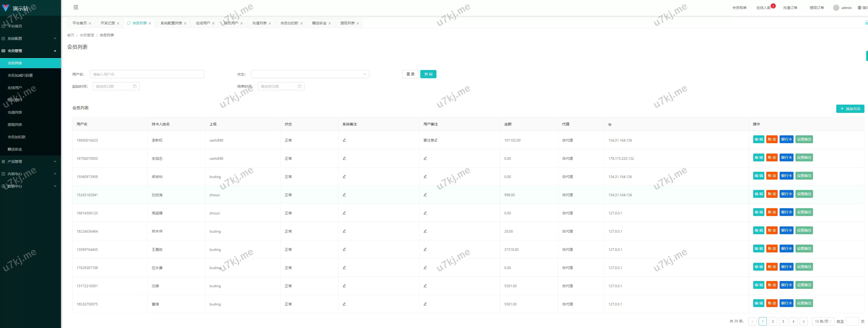The image size is (868, 328).
Task: Select 提现列表 in the sidebar
Action: (15, 125)
